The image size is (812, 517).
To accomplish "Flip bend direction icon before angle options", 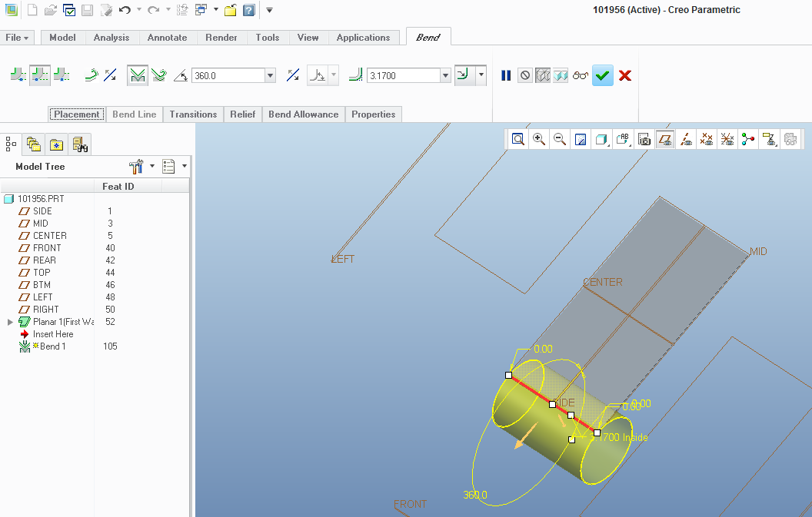I will click(110, 75).
